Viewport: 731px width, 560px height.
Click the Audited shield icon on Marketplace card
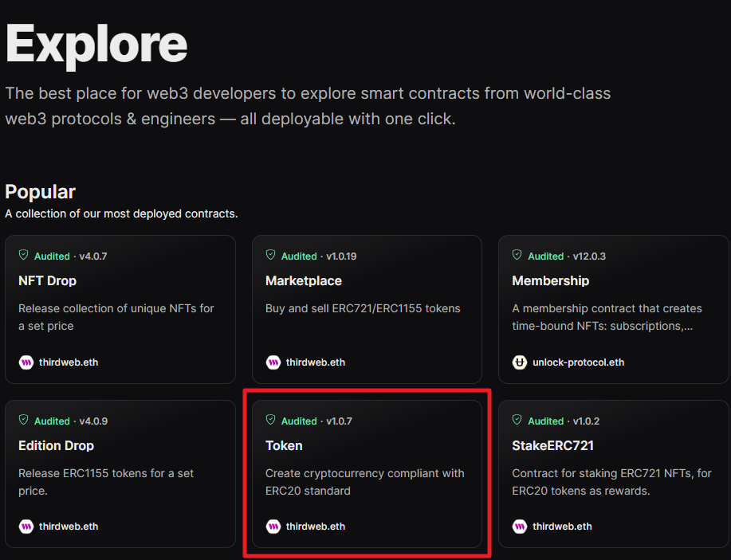(x=270, y=255)
